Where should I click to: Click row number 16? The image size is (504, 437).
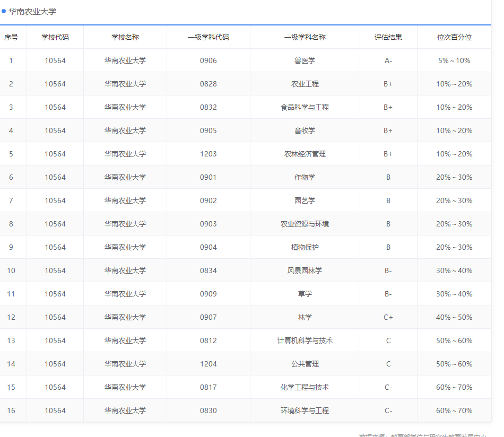(x=11, y=410)
